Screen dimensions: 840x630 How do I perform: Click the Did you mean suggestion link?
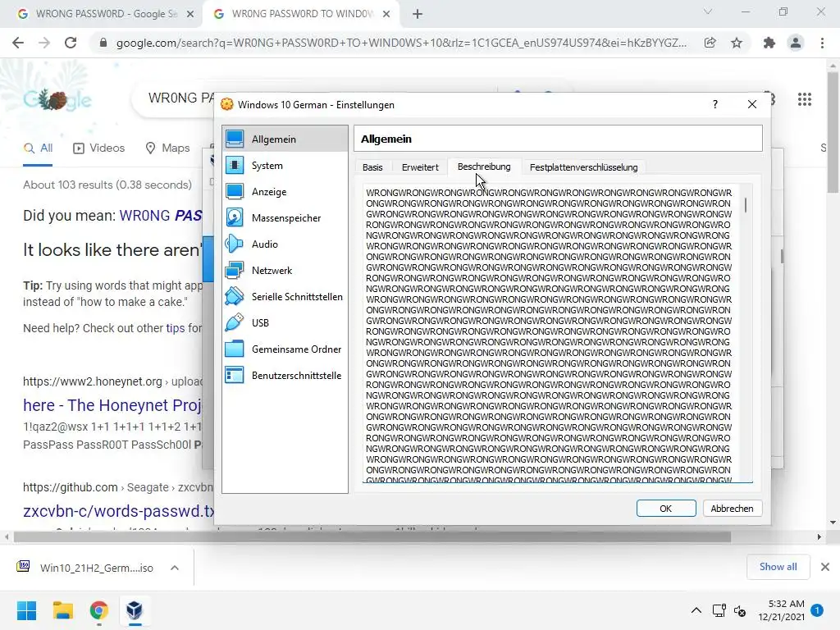pos(160,216)
